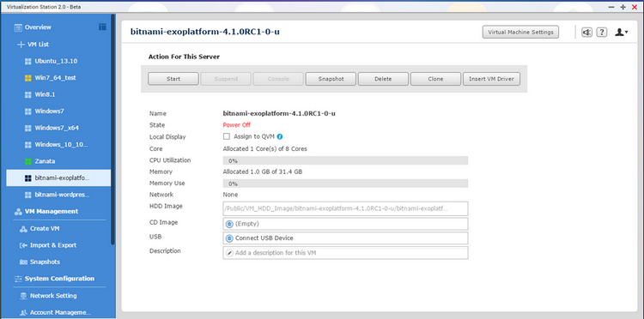
Task: Select Windows7 virtual machine
Action: tap(49, 111)
